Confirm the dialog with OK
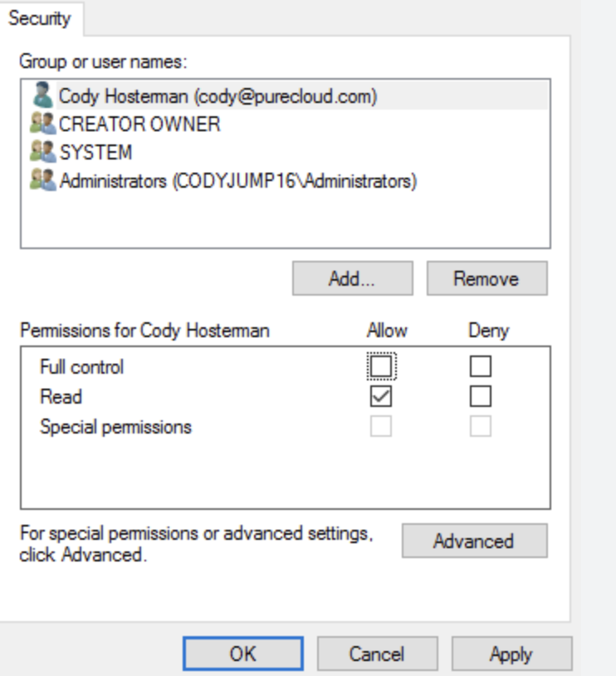This screenshot has height=676, width=616. [243, 654]
